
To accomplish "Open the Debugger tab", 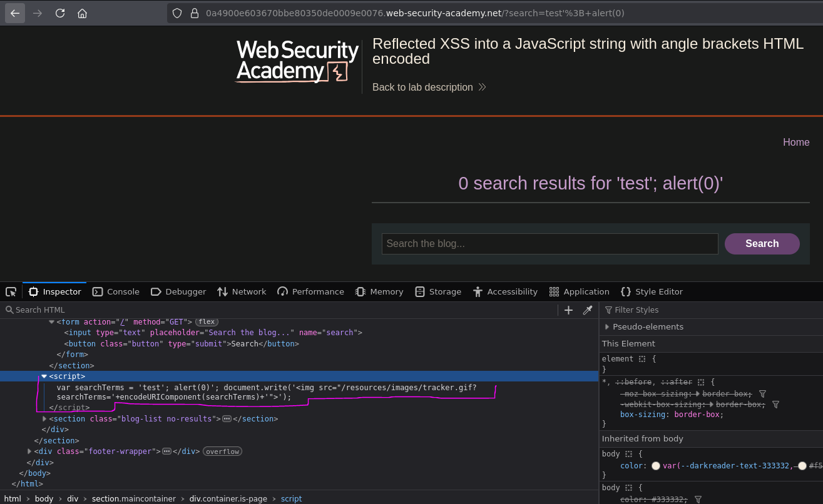I will (178, 291).
